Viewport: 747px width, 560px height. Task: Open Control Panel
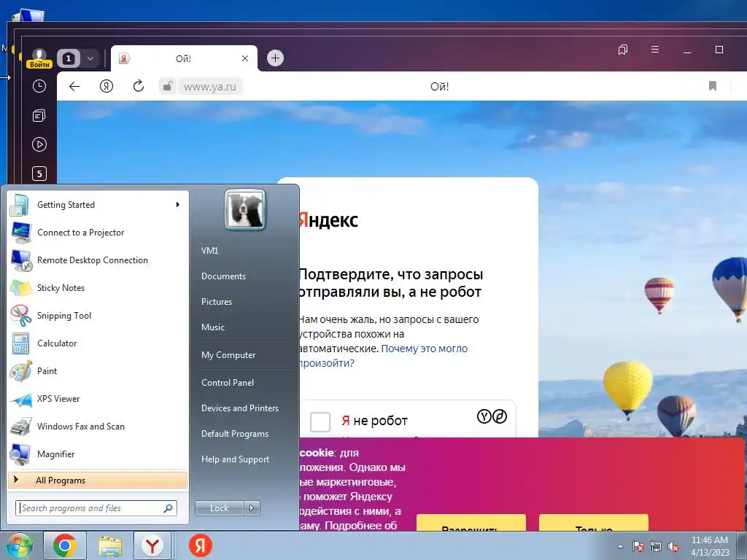228,382
